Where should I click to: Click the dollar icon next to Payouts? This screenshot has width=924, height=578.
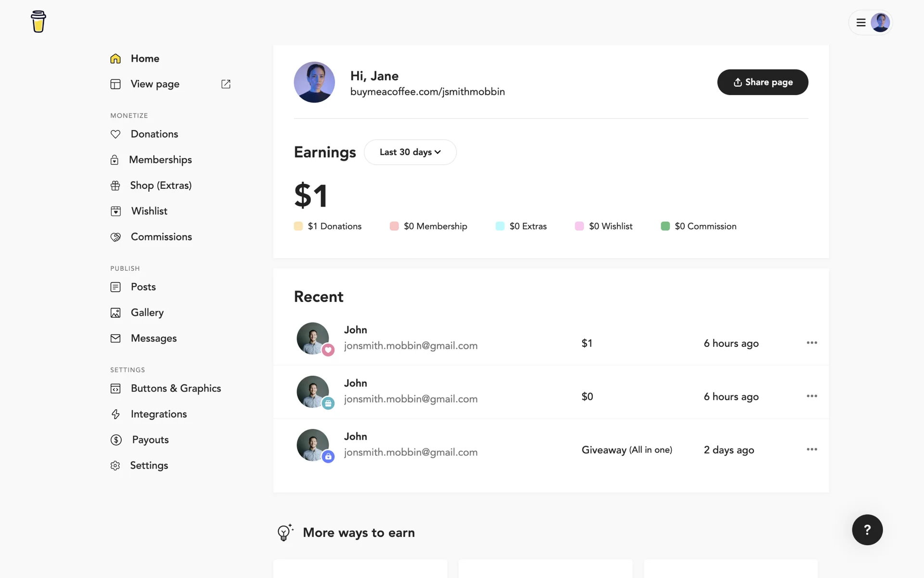point(116,440)
